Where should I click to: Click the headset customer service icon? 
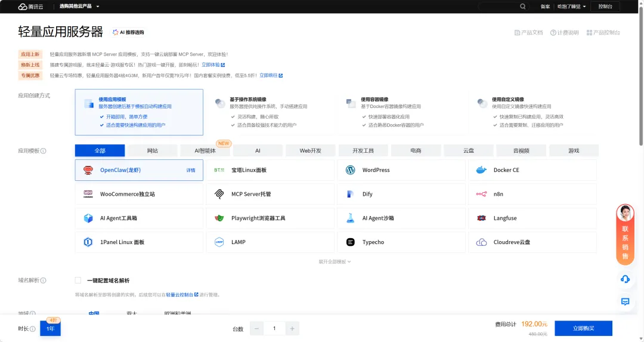pyautogui.click(x=625, y=279)
